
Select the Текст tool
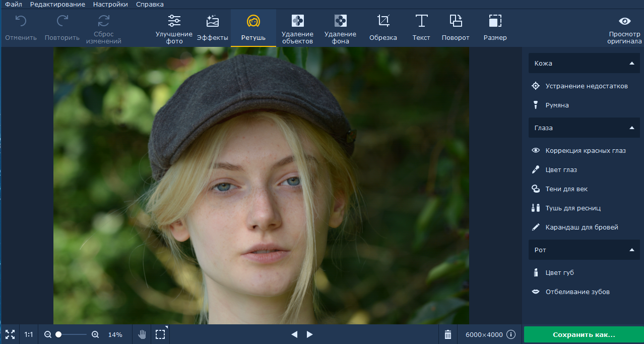[x=421, y=28]
